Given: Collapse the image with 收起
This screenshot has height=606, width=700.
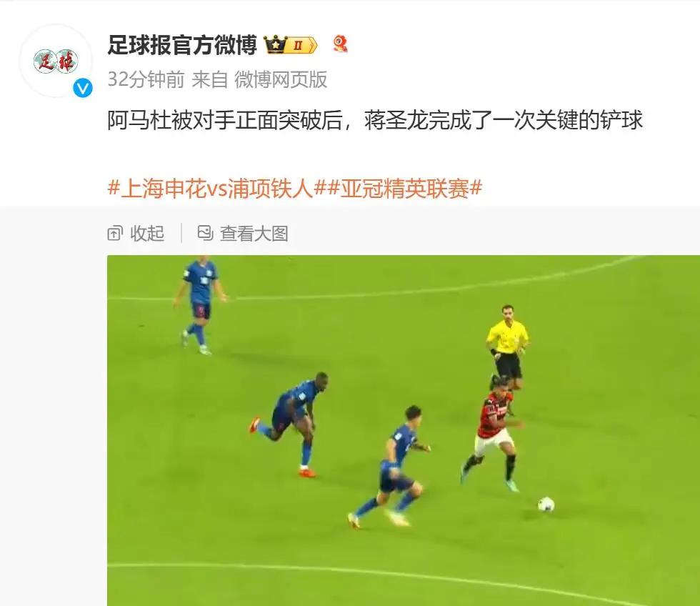Looking at the screenshot, I should coord(136,233).
